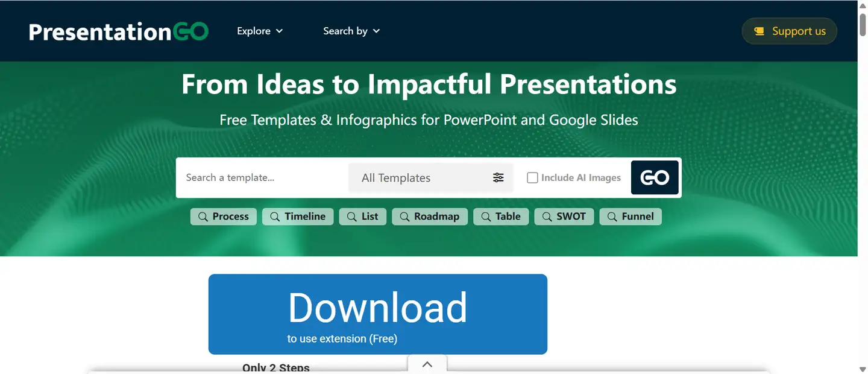Click the page scroll down arrow
Screen dimensions: 868x374
pos(863,369)
